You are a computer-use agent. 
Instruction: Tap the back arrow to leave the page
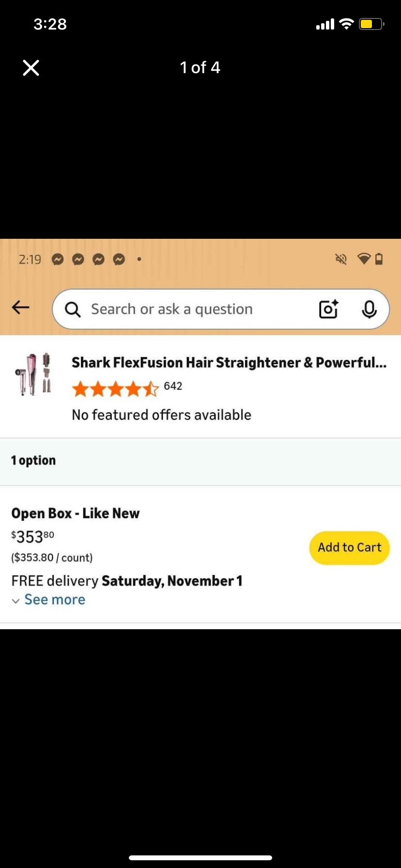20,308
